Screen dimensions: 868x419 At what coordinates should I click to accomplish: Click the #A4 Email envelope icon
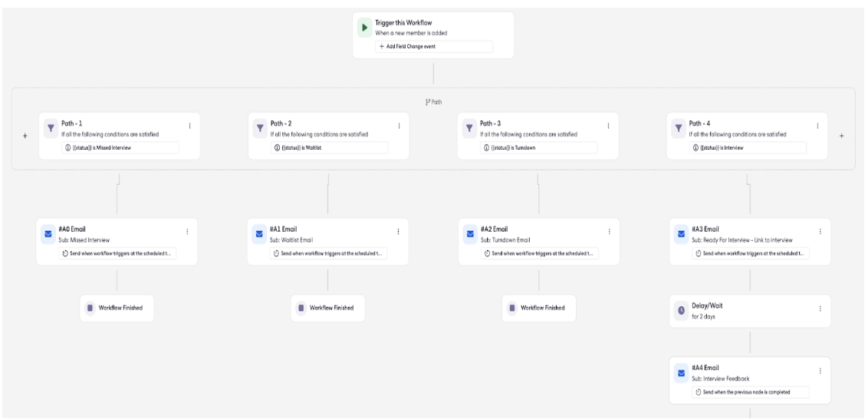(x=682, y=372)
